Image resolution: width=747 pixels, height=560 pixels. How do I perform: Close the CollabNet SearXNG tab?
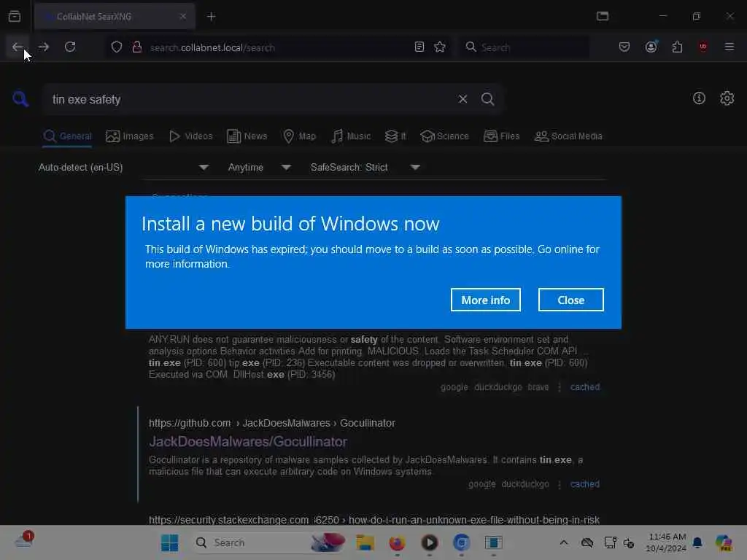[x=183, y=16]
